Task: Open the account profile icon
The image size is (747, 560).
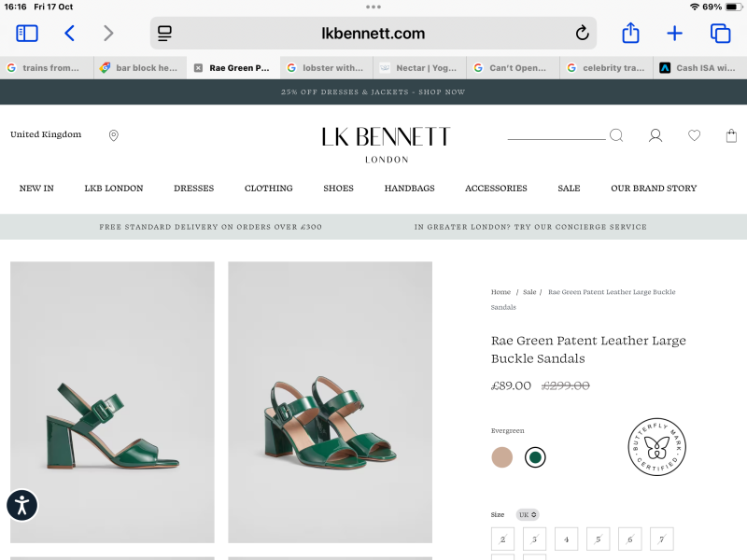Action: point(655,135)
